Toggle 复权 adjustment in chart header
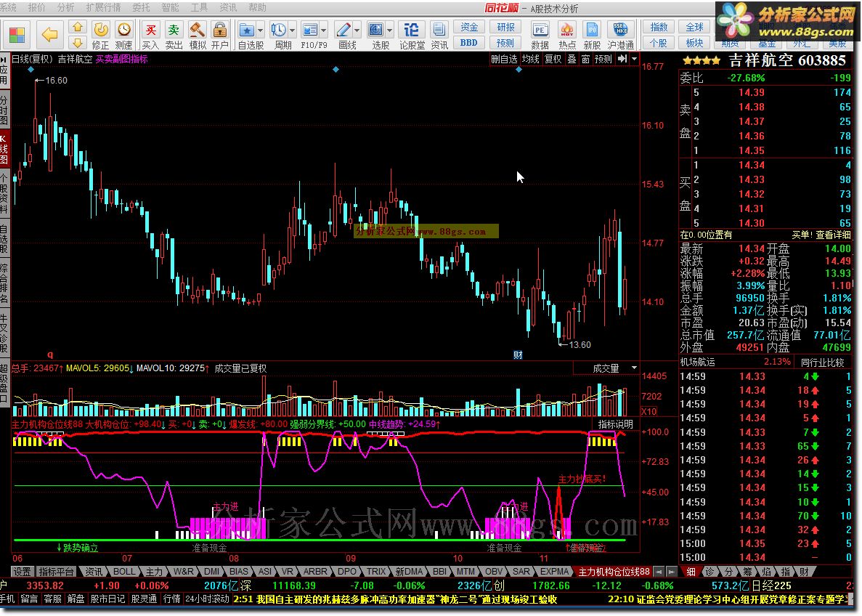The width and height of the screenshot is (862, 616). click(553, 59)
